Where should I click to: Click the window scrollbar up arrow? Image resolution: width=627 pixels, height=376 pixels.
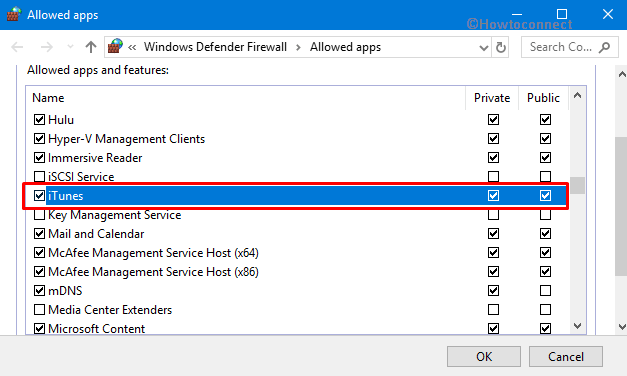(x=621, y=74)
